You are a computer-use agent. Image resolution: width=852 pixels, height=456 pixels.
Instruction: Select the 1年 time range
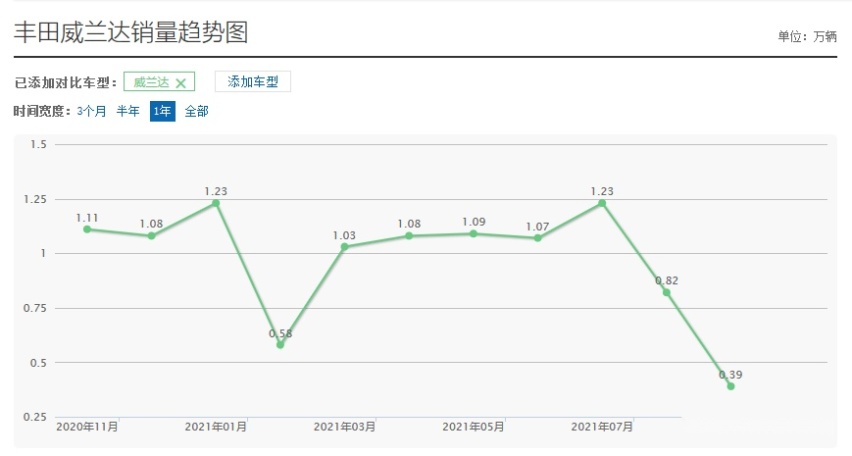(162, 111)
